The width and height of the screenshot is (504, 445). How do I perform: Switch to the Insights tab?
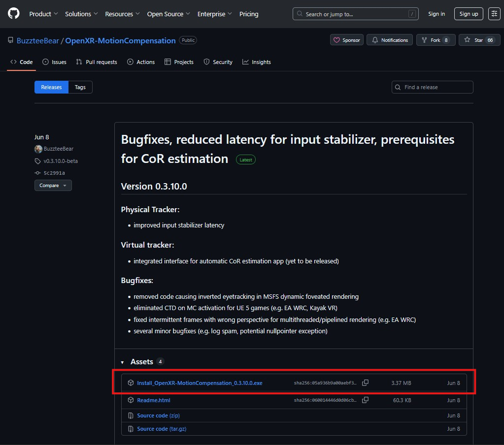click(257, 63)
